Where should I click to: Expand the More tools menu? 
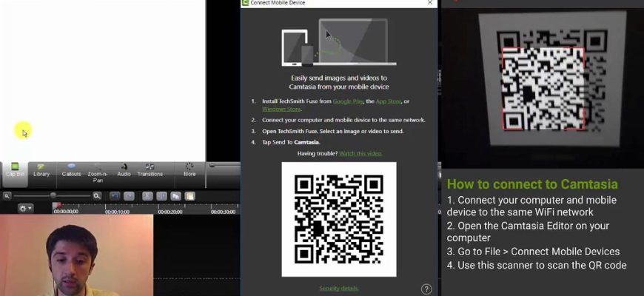[189, 169]
